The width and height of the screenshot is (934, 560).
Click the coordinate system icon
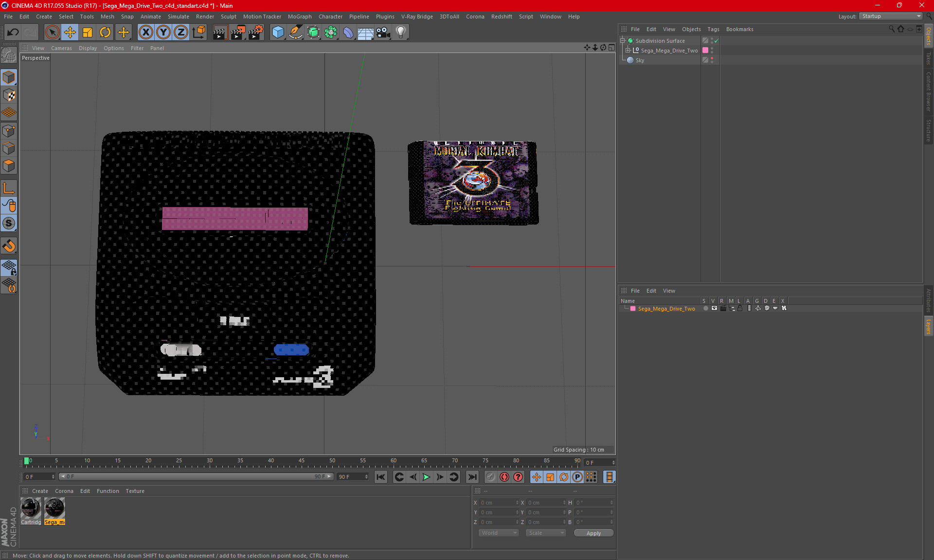[x=199, y=33]
